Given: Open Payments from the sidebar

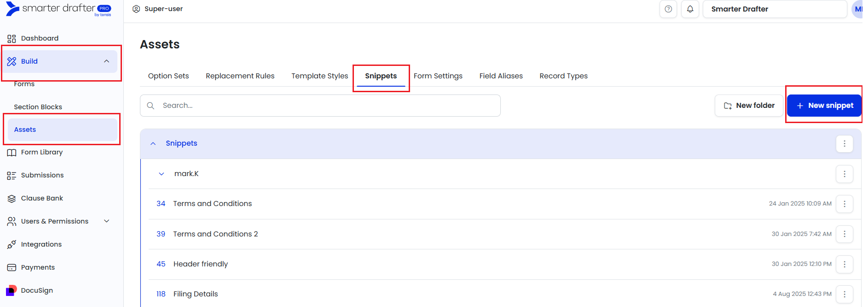Looking at the screenshot, I should point(38,267).
